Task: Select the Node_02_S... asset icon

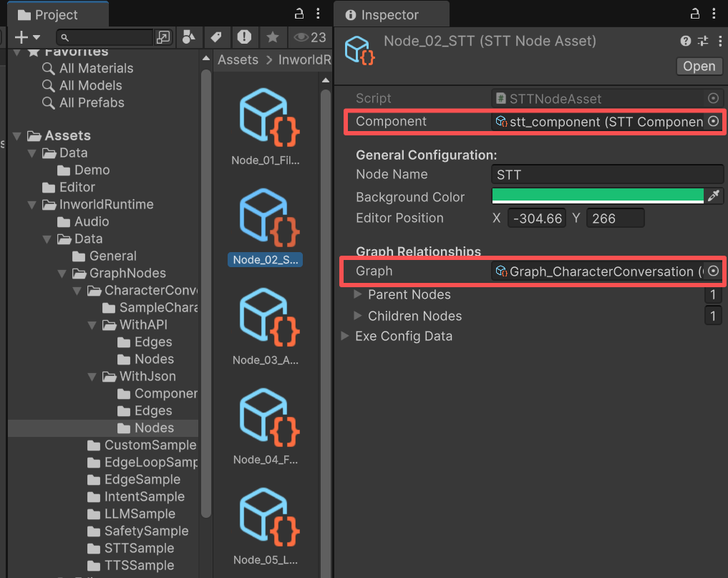Action: [268, 218]
